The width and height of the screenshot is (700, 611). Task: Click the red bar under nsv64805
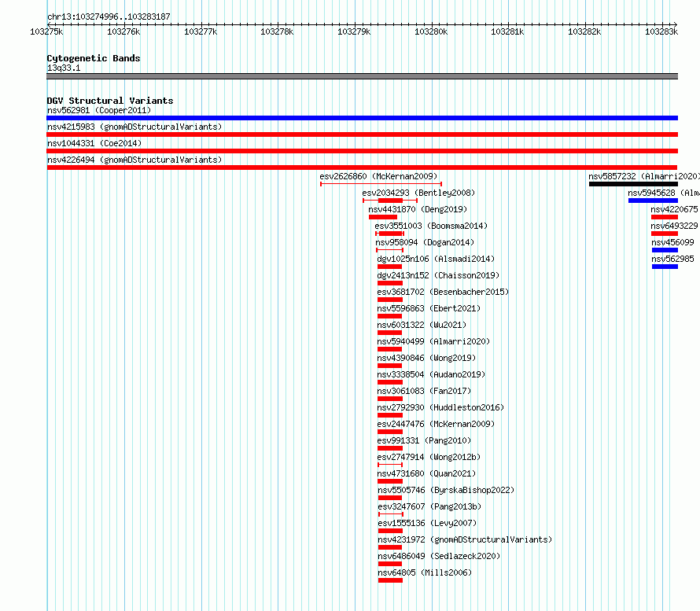[x=390, y=580]
